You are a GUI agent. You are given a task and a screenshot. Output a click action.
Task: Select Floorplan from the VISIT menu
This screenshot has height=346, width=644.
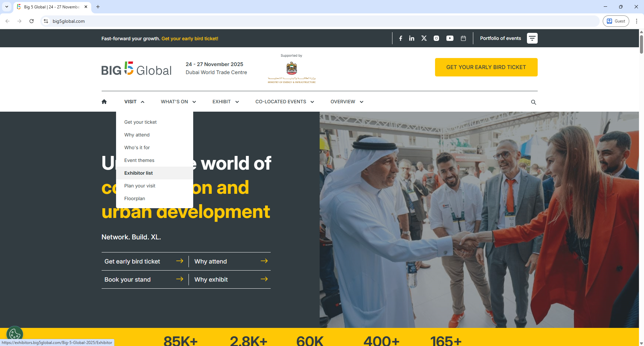(x=135, y=198)
